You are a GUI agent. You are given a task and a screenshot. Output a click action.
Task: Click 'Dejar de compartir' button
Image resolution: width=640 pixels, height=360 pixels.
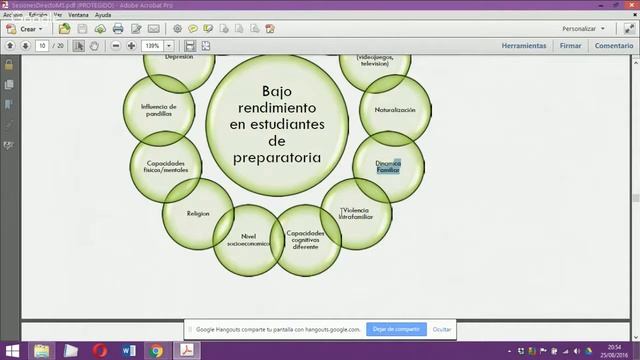[x=396, y=329]
